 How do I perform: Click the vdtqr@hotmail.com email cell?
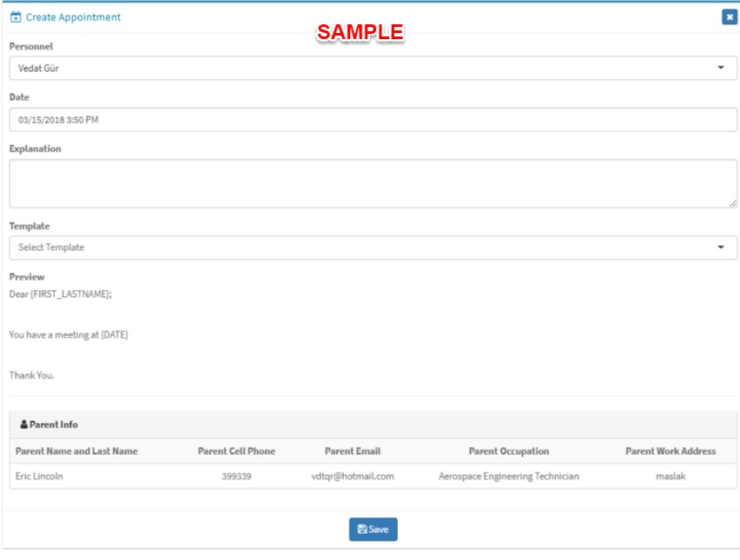[353, 476]
